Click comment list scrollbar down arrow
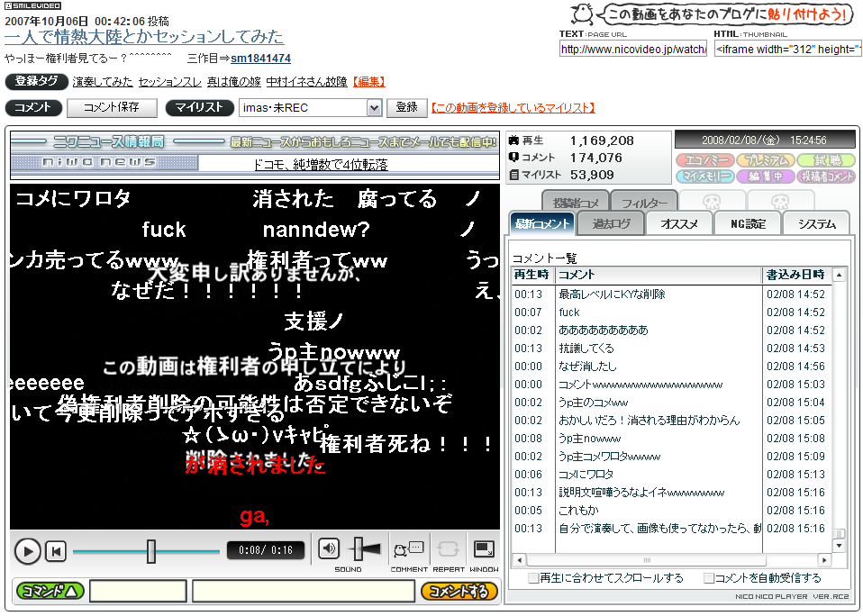 pyautogui.click(x=839, y=546)
